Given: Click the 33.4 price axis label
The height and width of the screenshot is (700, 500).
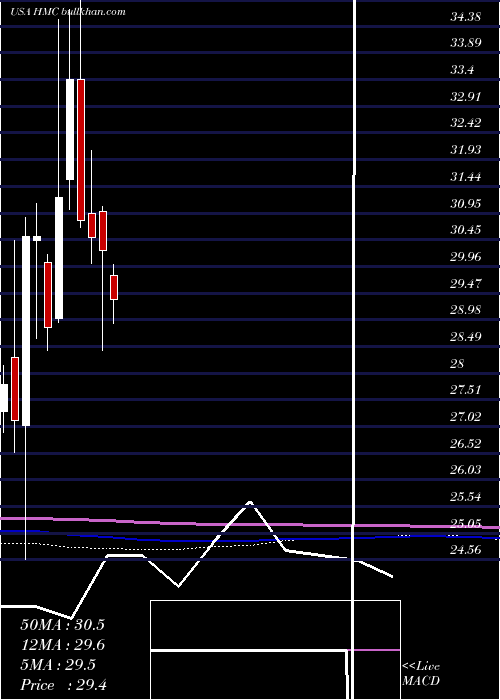Looking at the screenshot, I should (x=462, y=71).
